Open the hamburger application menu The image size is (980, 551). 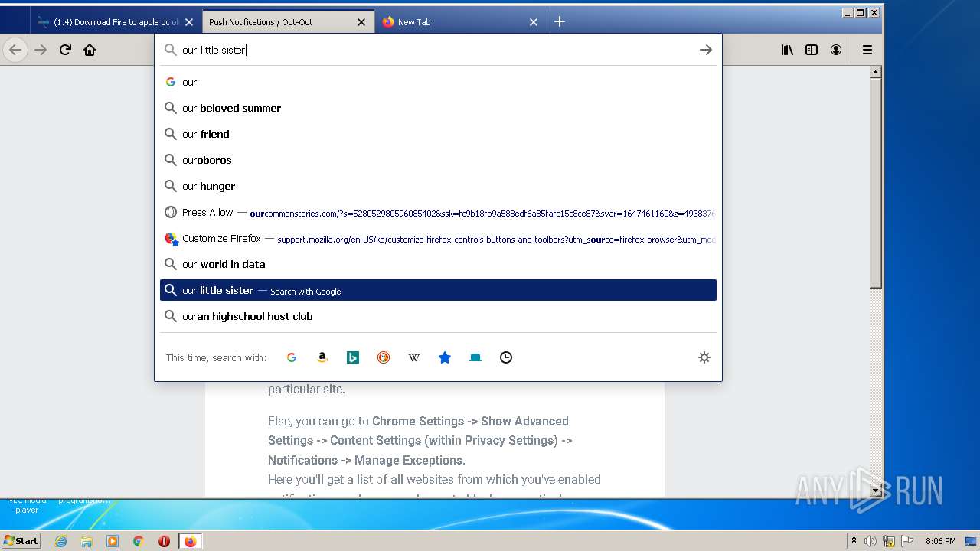[867, 50]
